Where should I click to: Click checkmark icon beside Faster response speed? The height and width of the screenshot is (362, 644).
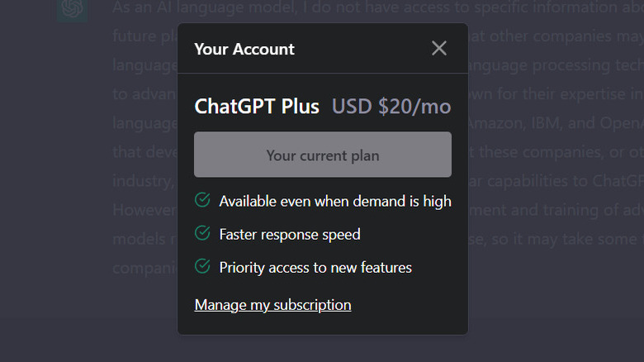(202, 234)
